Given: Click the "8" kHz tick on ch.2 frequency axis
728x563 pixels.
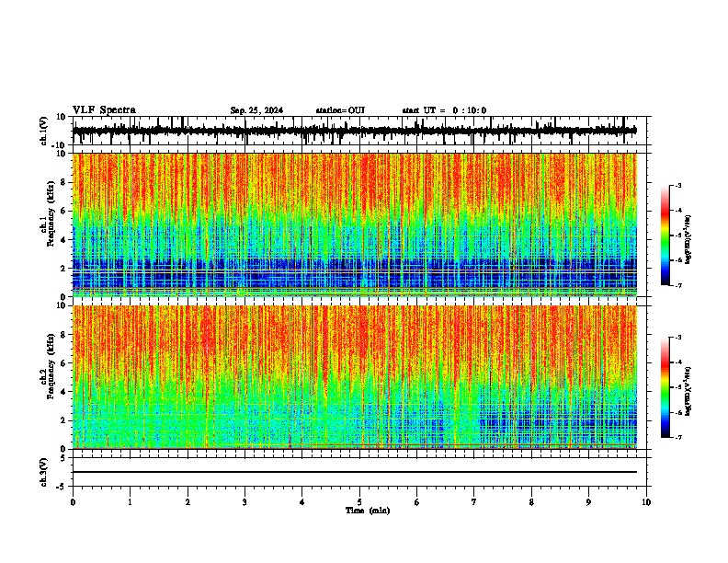Looking at the screenshot, I should pos(63,335).
